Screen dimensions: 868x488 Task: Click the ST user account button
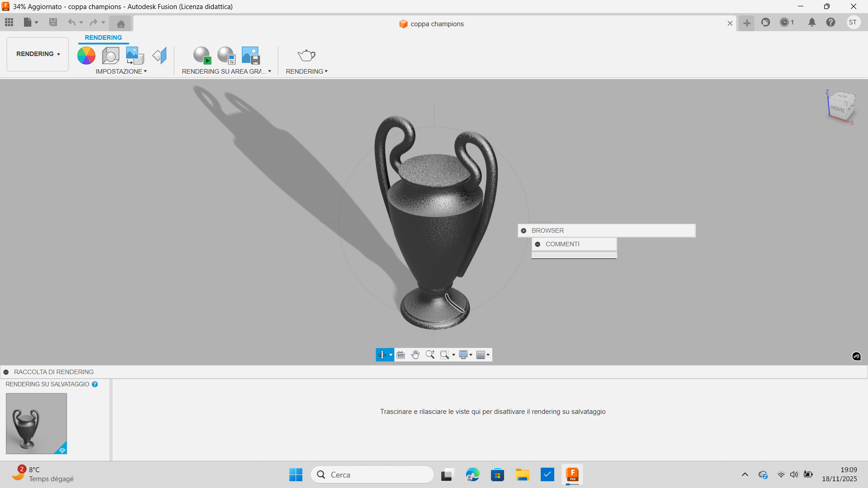pos(854,22)
